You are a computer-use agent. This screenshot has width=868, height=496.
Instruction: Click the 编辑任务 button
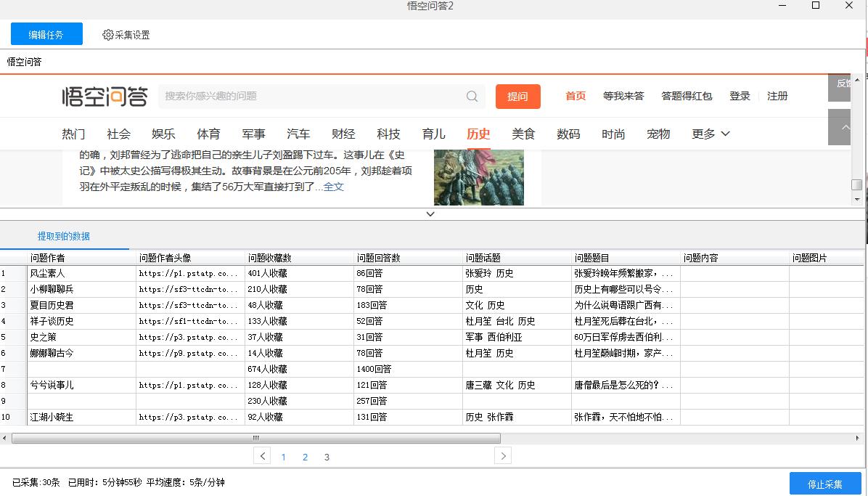click(46, 33)
